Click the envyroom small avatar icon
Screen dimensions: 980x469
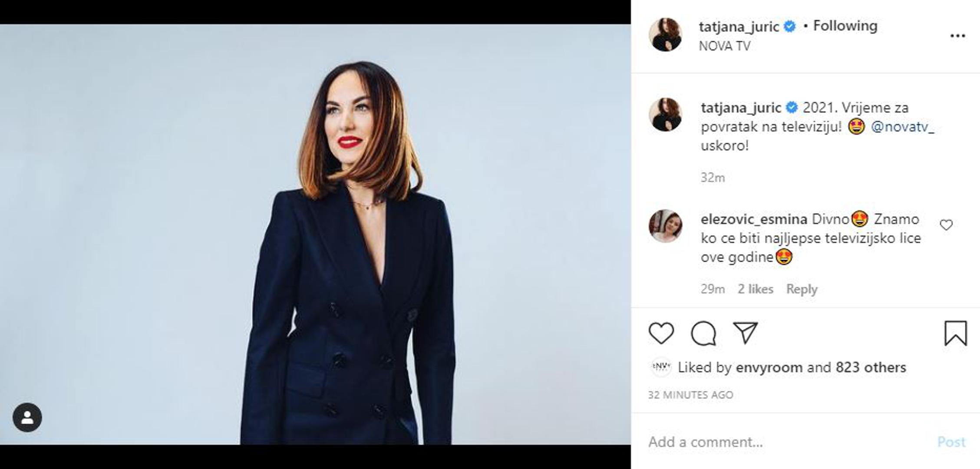coord(661,367)
